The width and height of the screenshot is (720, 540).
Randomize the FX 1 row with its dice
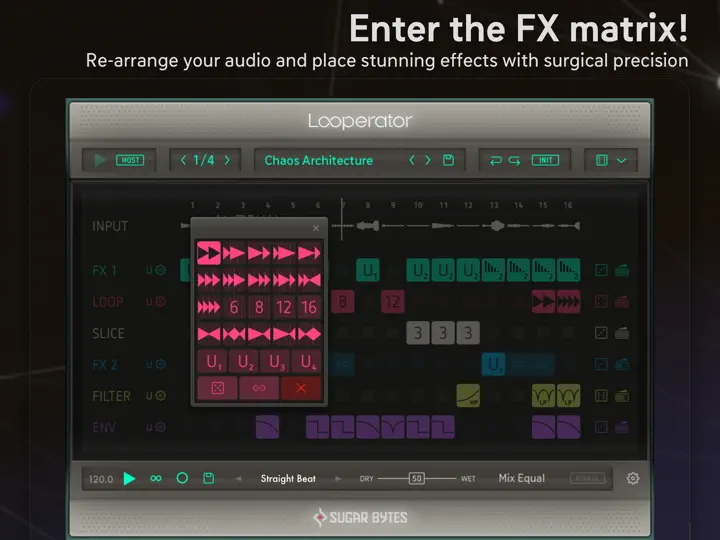click(x=601, y=270)
